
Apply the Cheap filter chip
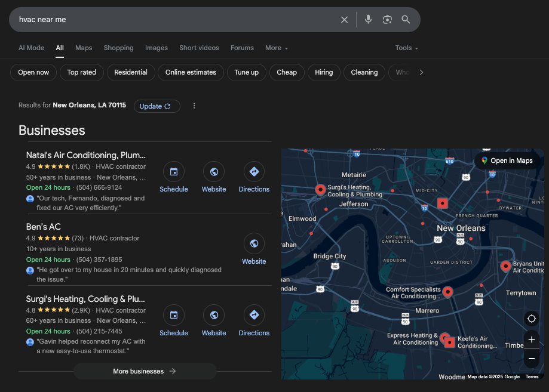point(286,72)
